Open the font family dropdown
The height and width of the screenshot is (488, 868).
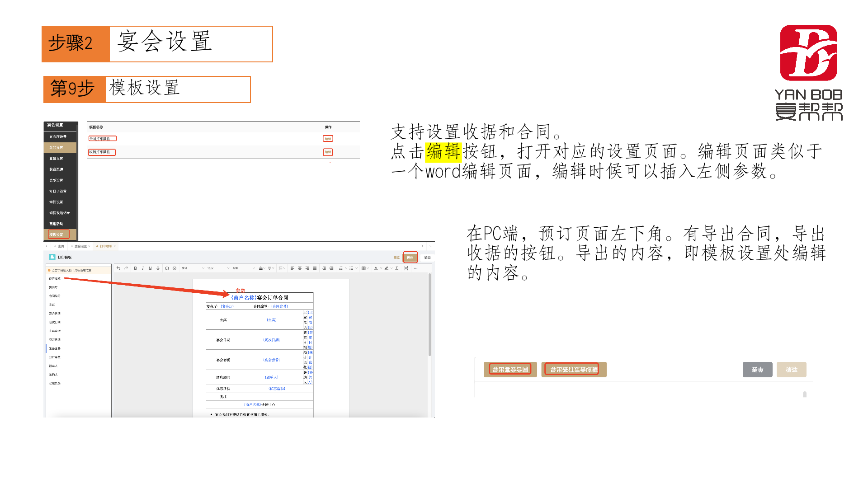pyautogui.click(x=193, y=268)
